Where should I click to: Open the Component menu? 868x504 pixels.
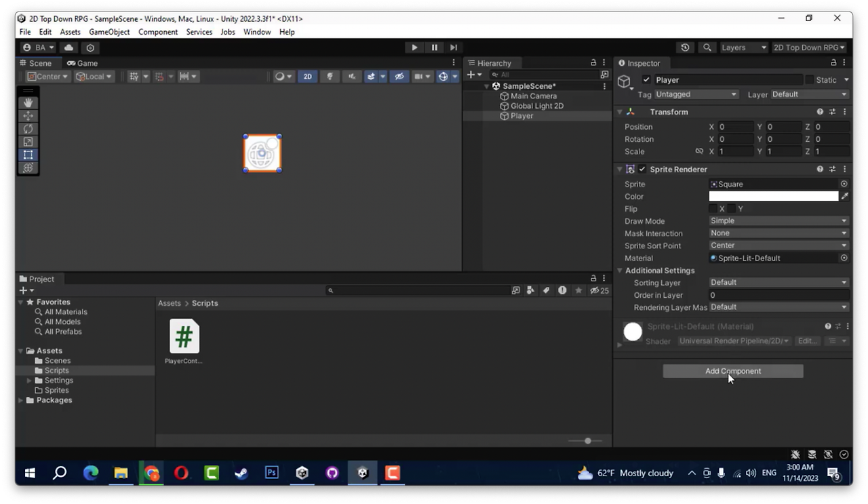158,32
